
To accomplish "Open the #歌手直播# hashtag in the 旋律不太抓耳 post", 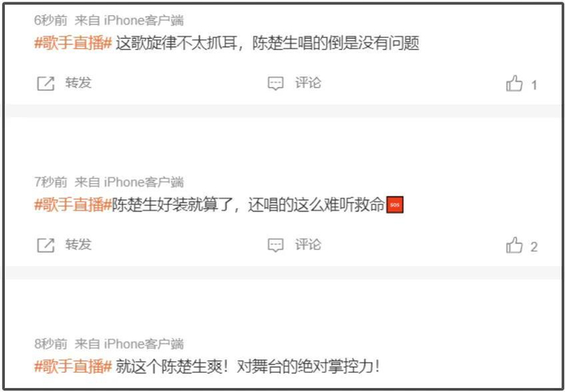I will tap(73, 44).
